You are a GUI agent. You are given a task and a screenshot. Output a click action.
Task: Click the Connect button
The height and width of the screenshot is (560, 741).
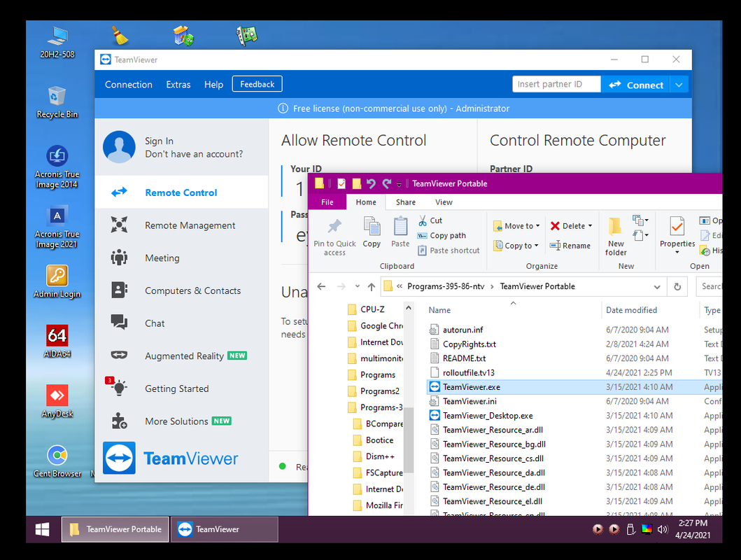(x=635, y=85)
